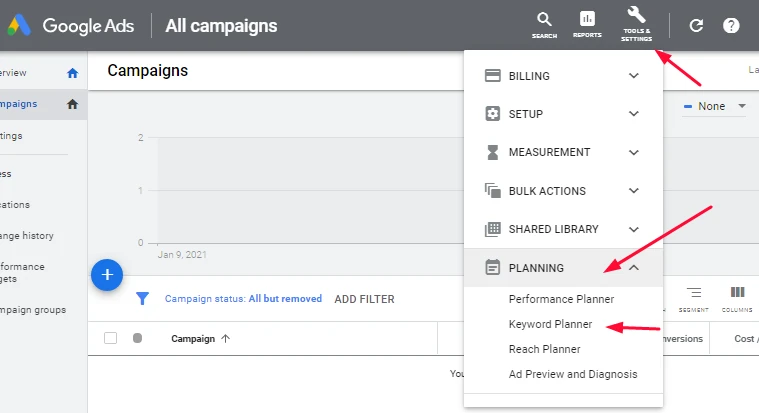Screen dimensions: 759x413
Task: Click the Setup gear icon
Action: coord(492,114)
